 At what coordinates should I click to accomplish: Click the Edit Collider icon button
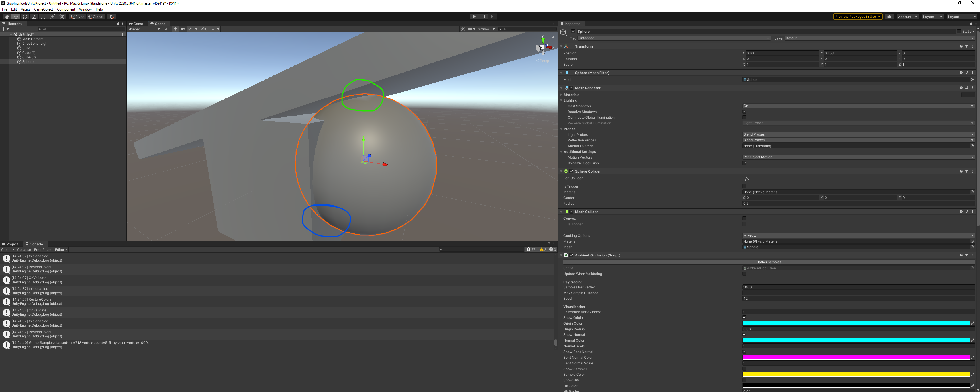pos(746,179)
